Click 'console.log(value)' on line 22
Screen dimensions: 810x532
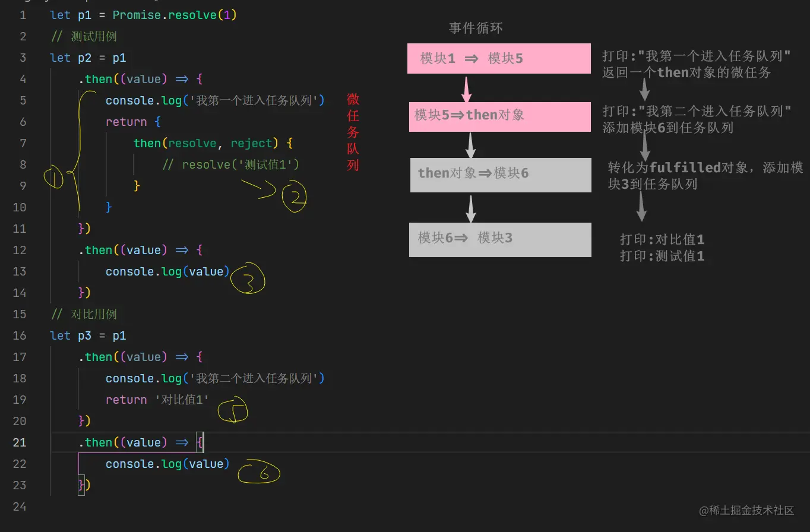pyautogui.click(x=167, y=464)
